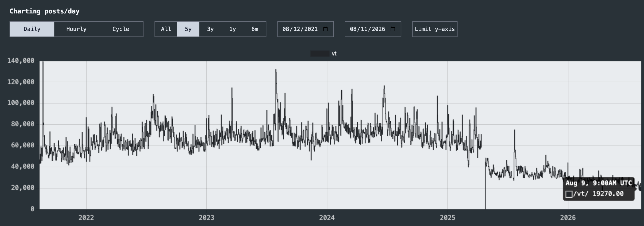Click the vt legend label
Viewport: 644px width, 226px height.
click(334, 54)
